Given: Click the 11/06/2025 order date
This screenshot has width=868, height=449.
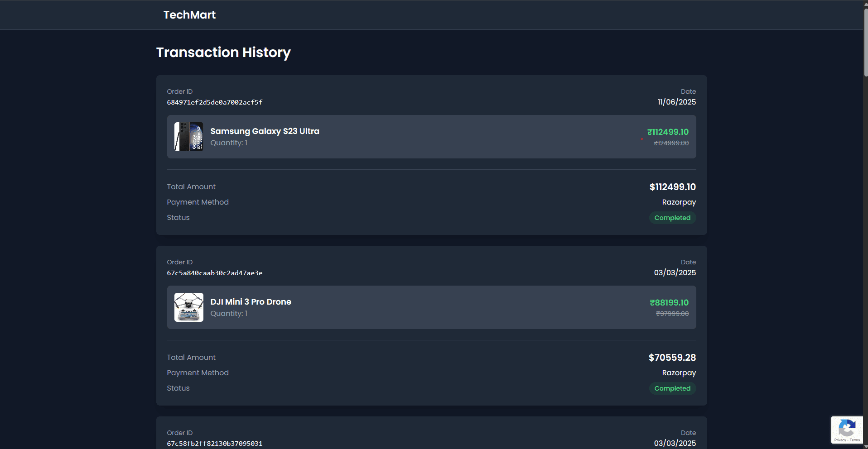Looking at the screenshot, I should coord(677,102).
